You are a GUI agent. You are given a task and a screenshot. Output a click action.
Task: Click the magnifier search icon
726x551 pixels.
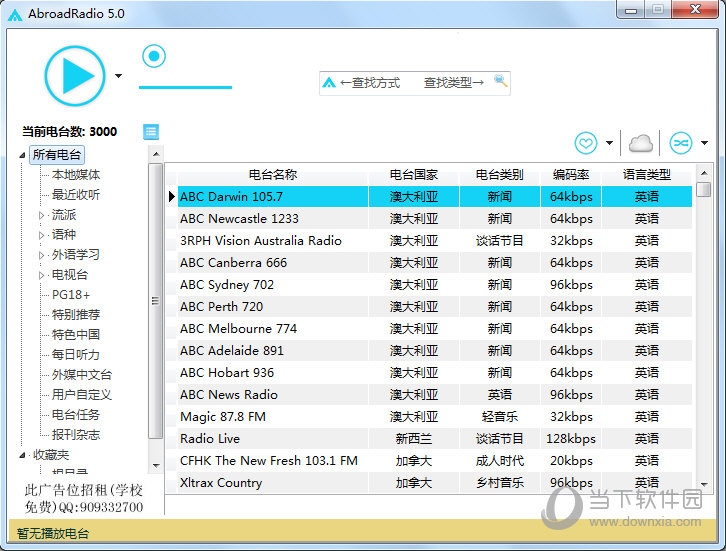(x=500, y=81)
